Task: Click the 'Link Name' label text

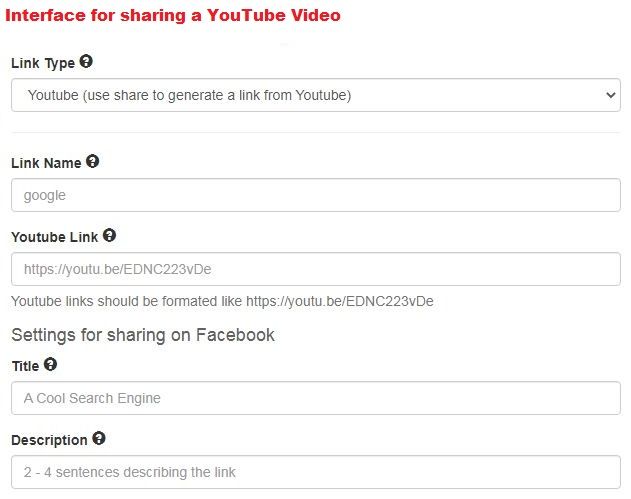Action: (46, 163)
